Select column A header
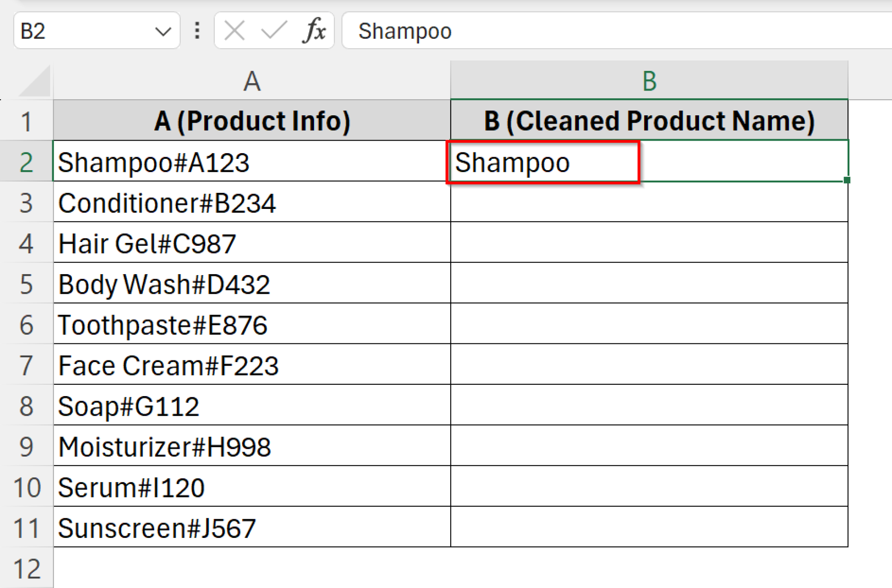The height and width of the screenshot is (588, 892). click(x=252, y=81)
